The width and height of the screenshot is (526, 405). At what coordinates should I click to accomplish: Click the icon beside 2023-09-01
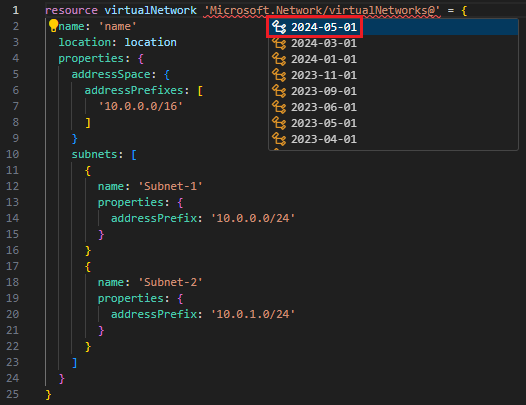[x=279, y=91]
